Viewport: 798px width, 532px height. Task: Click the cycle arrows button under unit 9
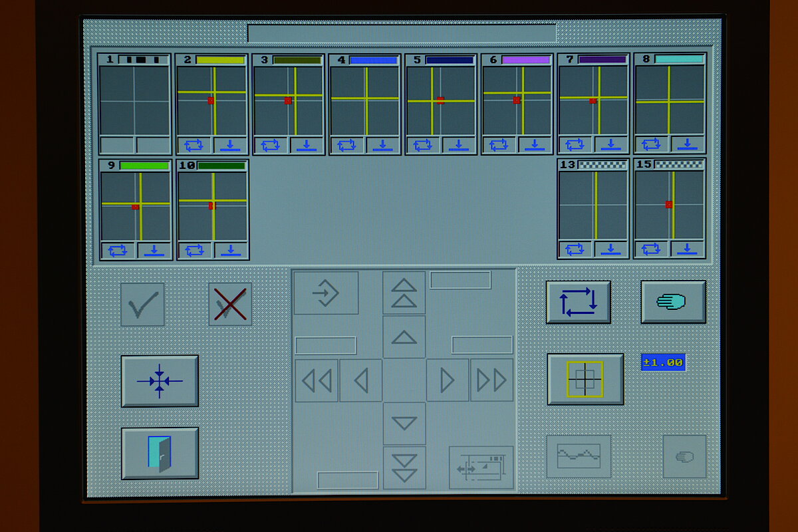118,251
